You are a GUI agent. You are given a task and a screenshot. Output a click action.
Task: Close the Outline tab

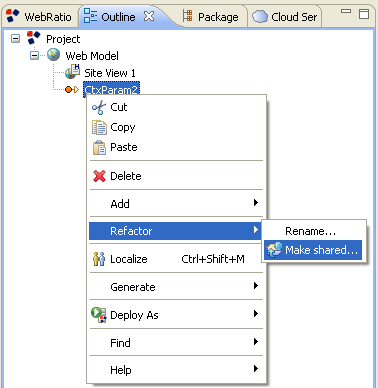click(149, 16)
